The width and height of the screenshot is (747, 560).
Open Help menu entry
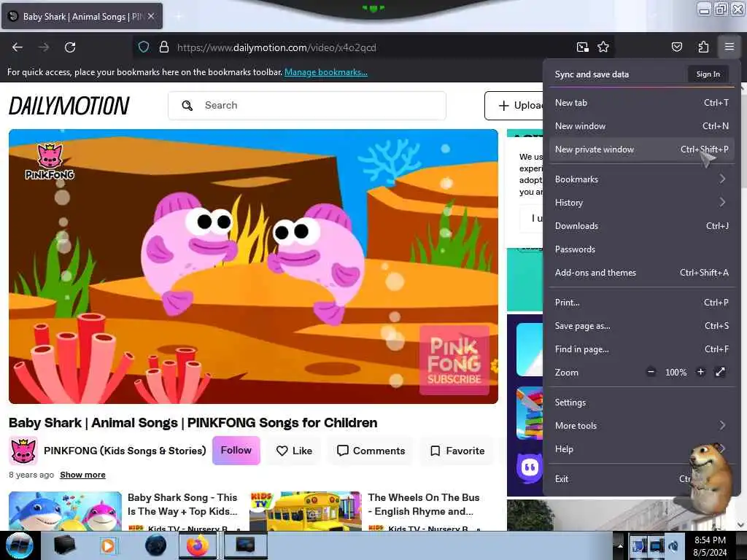[642, 448]
